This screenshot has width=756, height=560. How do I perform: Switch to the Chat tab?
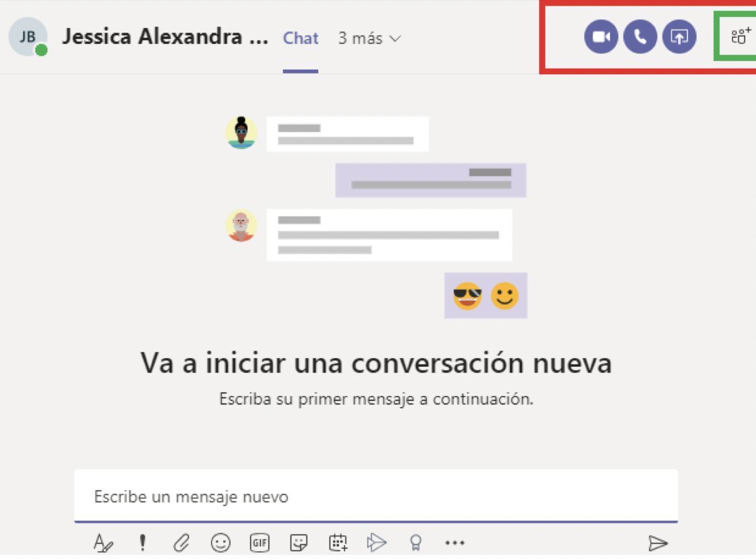(x=301, y=38)
